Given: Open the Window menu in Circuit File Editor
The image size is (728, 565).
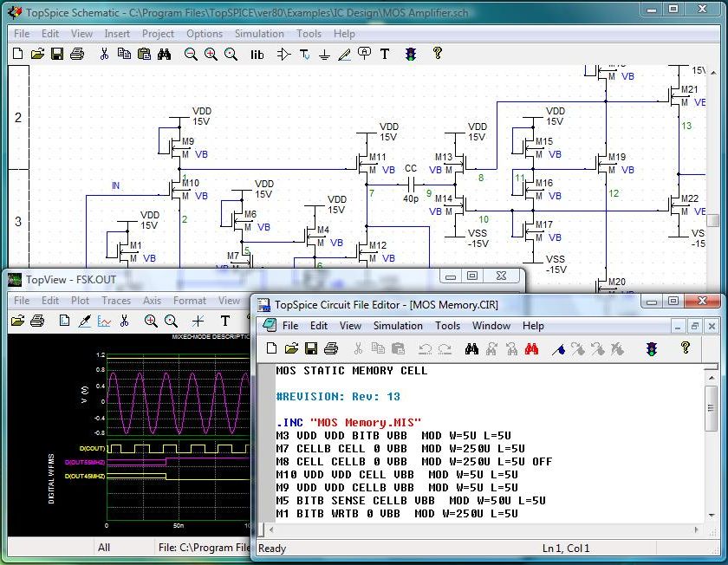Looking at the screenshot, I should coord(491,326).
